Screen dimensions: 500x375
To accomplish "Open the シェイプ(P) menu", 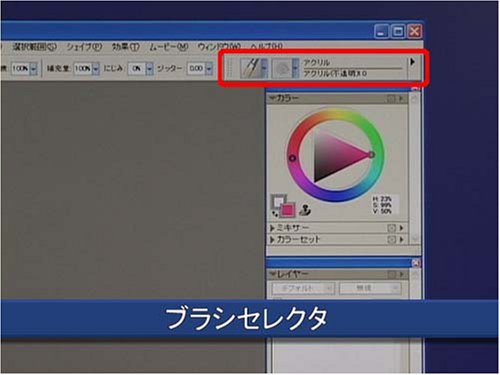I will pyautogui.click(x=84, y=47).
